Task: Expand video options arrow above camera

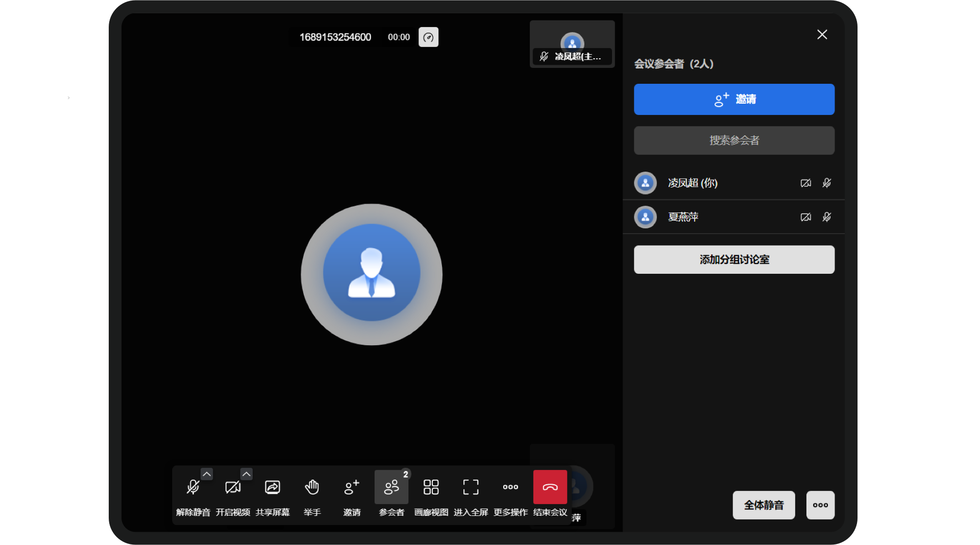Action: (x=247, y=474)
